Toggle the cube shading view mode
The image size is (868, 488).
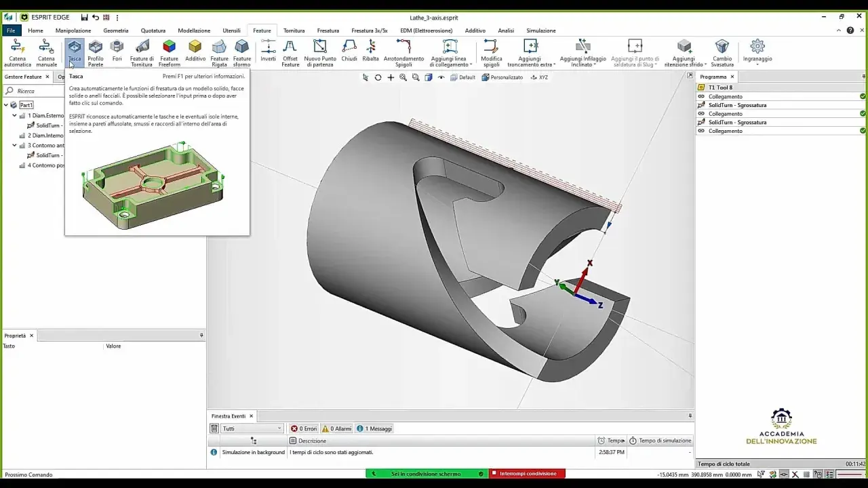tap(429, 77)
